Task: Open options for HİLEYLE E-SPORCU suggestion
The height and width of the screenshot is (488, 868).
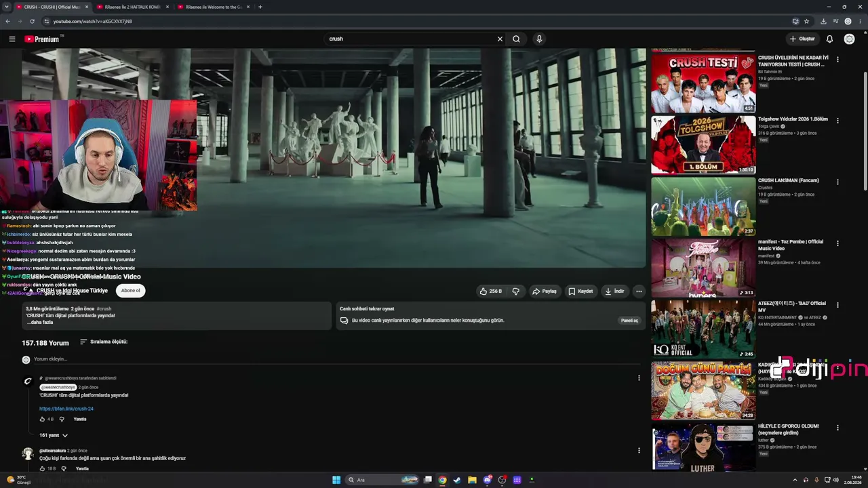Action: tap(837, 428)
